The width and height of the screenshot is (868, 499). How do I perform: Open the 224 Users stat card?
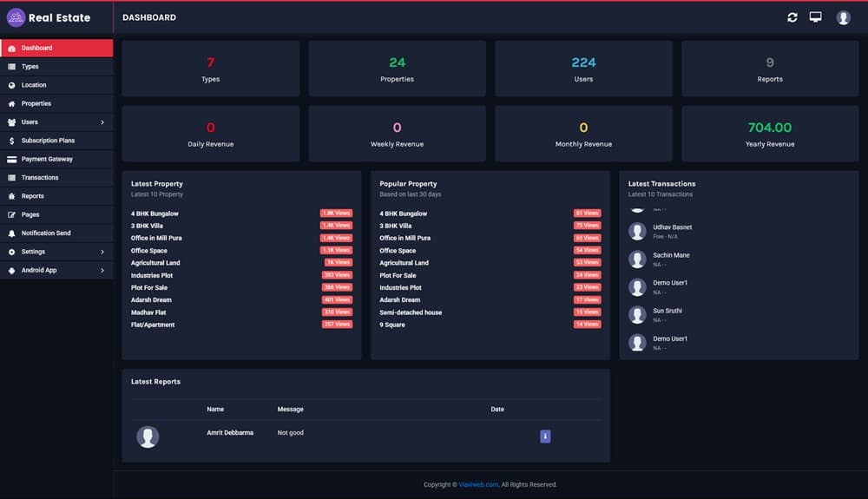click(583, 69)
